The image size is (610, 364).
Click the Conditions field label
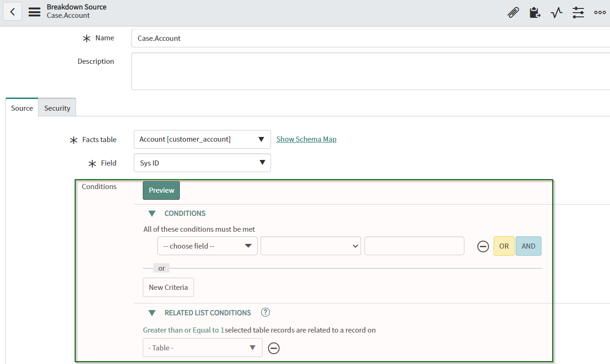(99, 187)
